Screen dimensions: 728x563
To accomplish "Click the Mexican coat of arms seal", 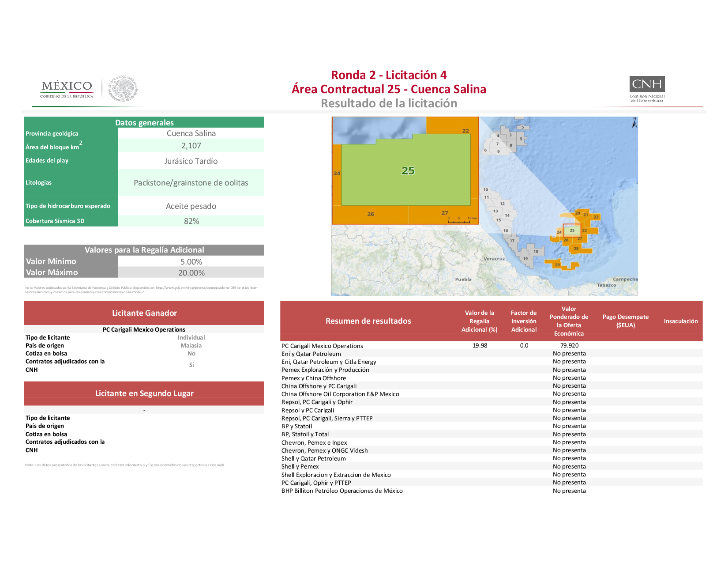I will (x=123, y=88).
